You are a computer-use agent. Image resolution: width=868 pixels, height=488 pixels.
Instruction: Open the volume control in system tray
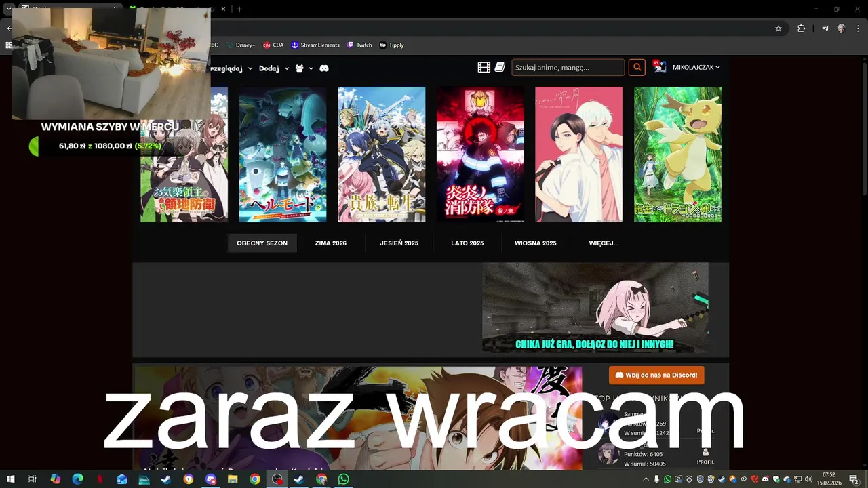point(808,479)
